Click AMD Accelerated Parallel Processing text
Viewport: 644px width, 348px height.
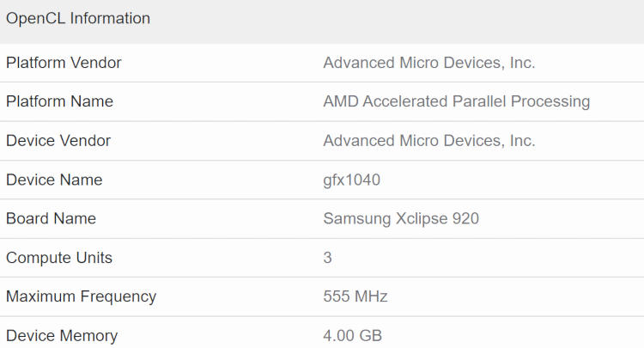click(x=457, y=101)
